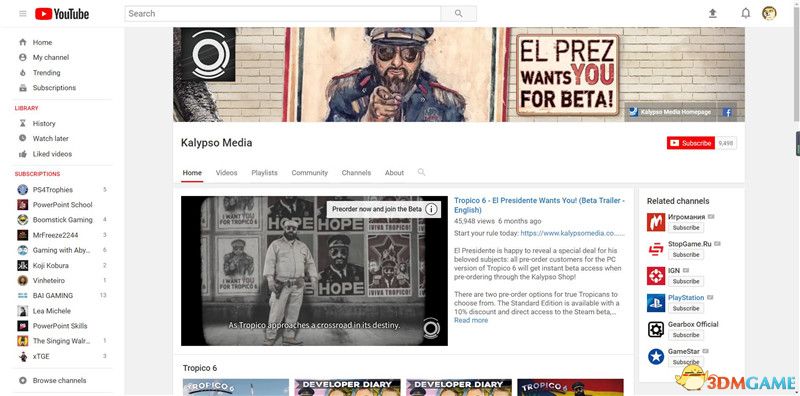Subscribe to the PlayStation related channel

point(686,308)
